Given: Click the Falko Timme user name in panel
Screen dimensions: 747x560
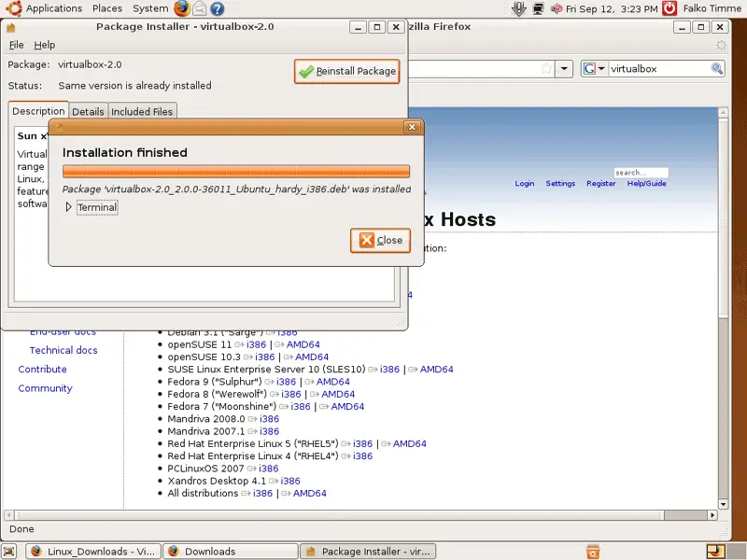Looking at the screenshot, I should coord(712,8).
